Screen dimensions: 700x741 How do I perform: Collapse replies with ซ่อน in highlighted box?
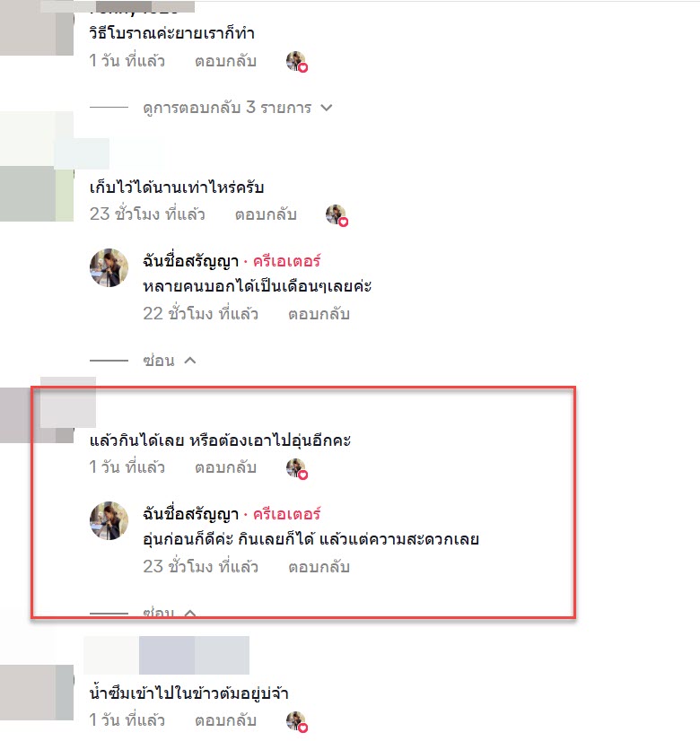(x=170, y=613)
